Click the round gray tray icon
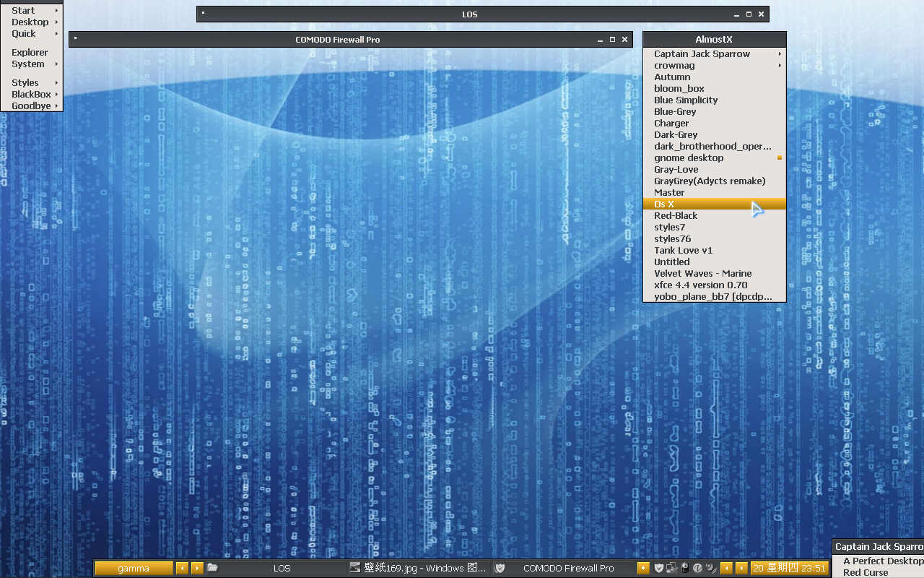Image resolution: width=924 pixels, height=578 pixels. pyautogui.click(x=697, y=569)
